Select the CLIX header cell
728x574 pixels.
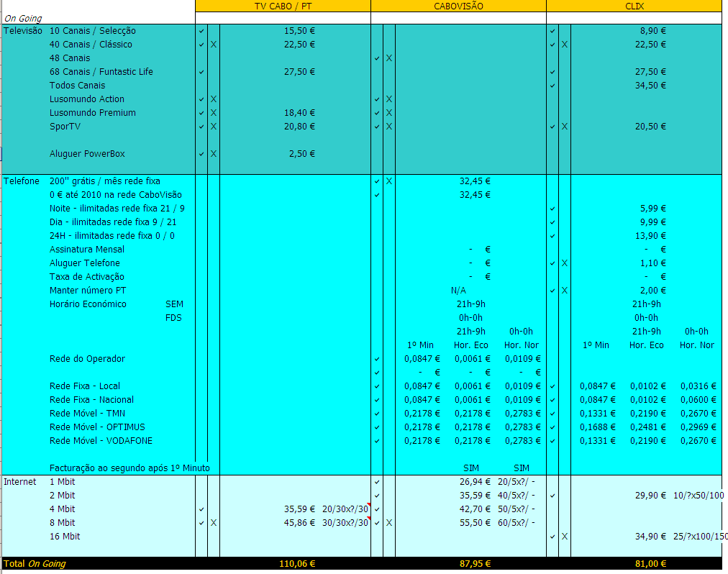click(x=634, y=6)
